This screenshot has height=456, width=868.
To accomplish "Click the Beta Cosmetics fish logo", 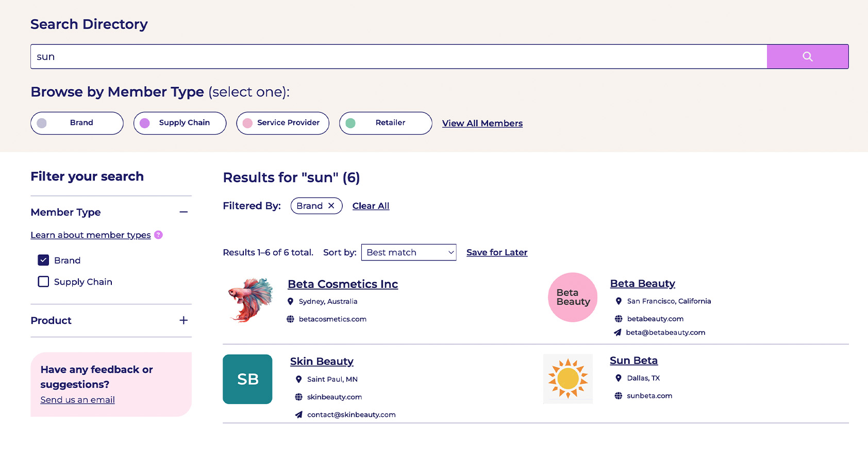I will (251, 300).
